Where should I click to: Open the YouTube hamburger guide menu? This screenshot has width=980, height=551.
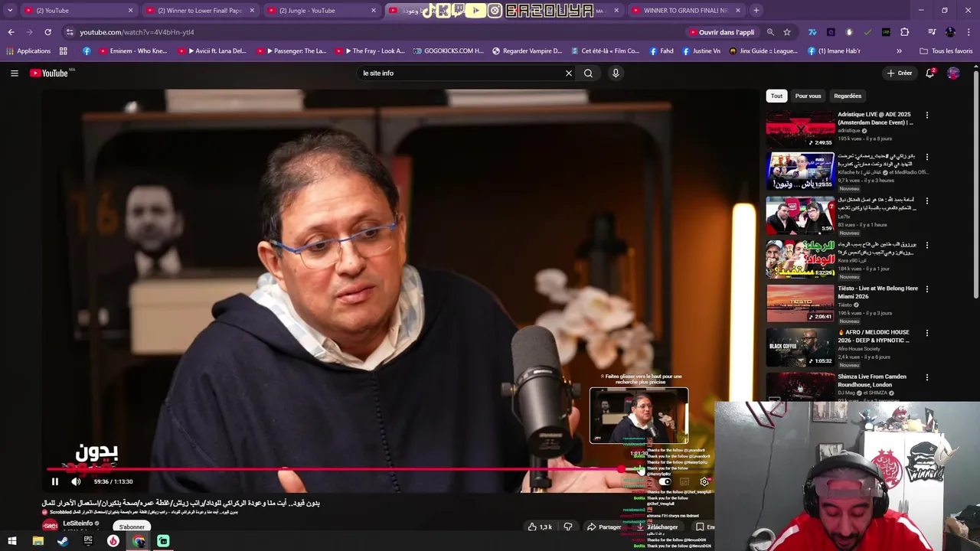15,73
